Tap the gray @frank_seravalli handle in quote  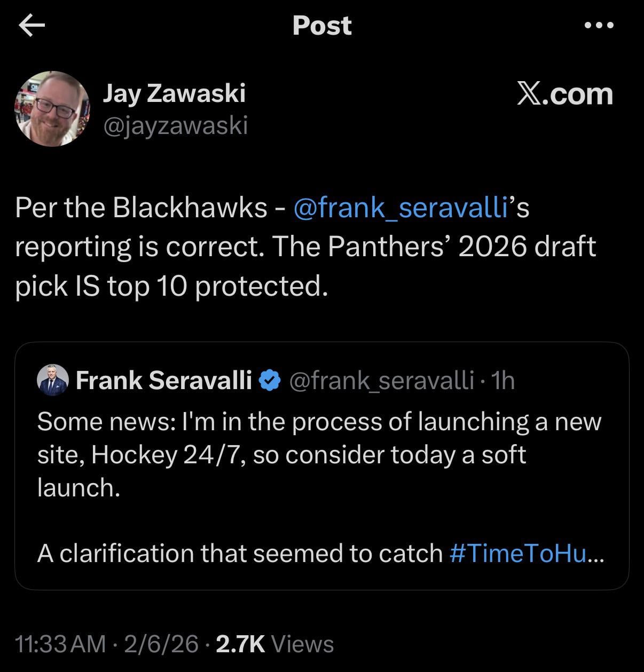pyautogui.click(x=381, y=381)
